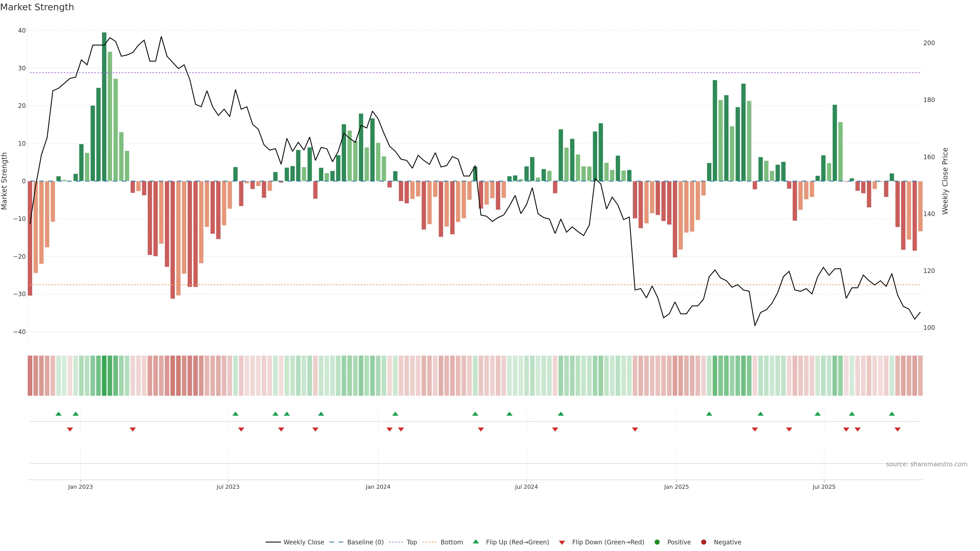Click the tallest dark green strength bar
Screen dimensions: 980x551
[104, 106]
